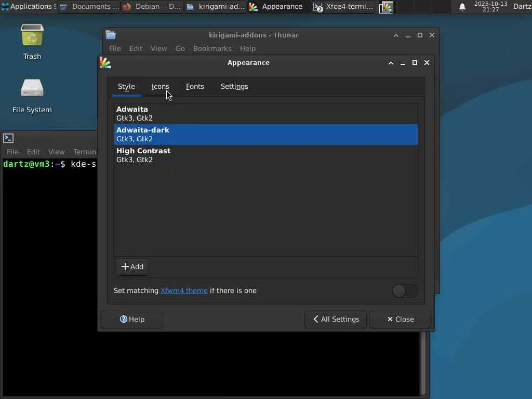
Task: Open the Applications menu in the panel
Action: click(29, 6)
